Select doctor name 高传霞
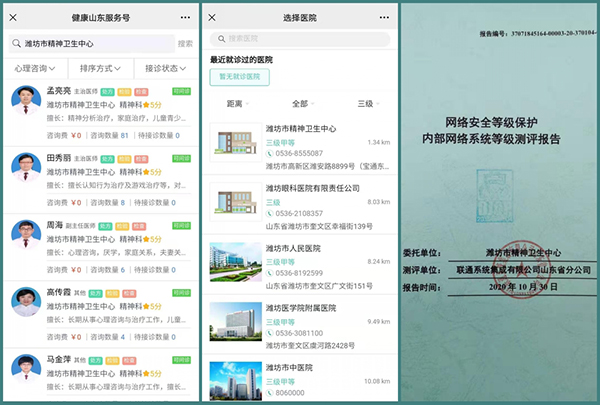Screen dimensions: 600x405 [x=59, y=292]
